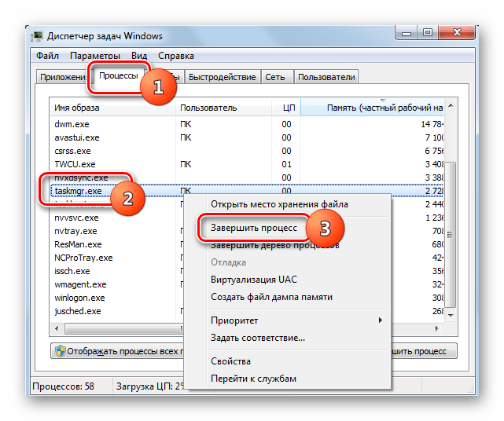The image size is (504, 421).
Task: Select the nvvsvc.exe process row
Action: [117, 218]
